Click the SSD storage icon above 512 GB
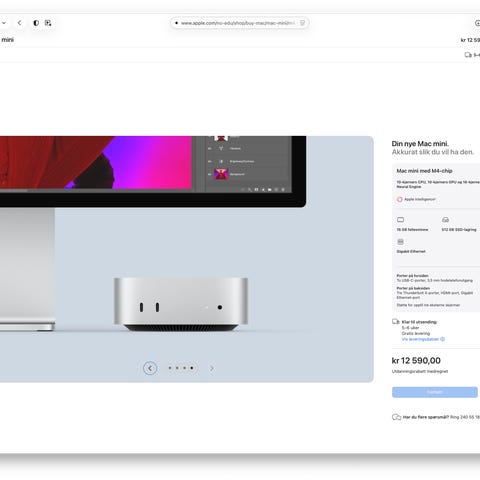The height and width of the screenshot is (480, 480). click(445, 220)
